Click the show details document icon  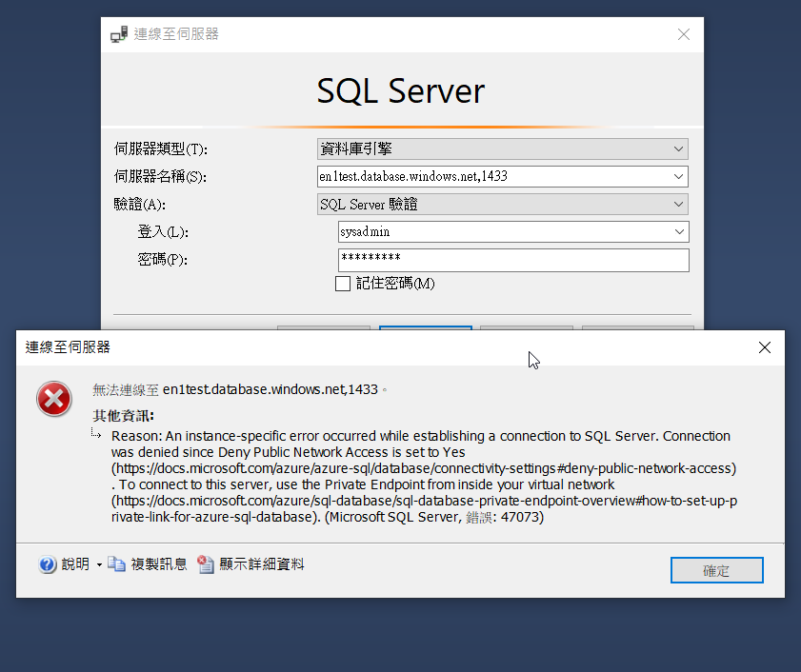point(206,563)
